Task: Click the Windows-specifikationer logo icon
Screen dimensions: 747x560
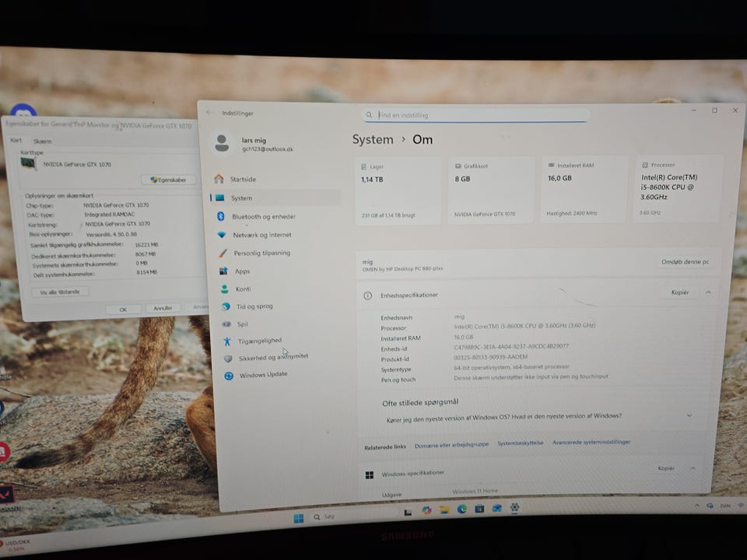Action: pos(369,474)
